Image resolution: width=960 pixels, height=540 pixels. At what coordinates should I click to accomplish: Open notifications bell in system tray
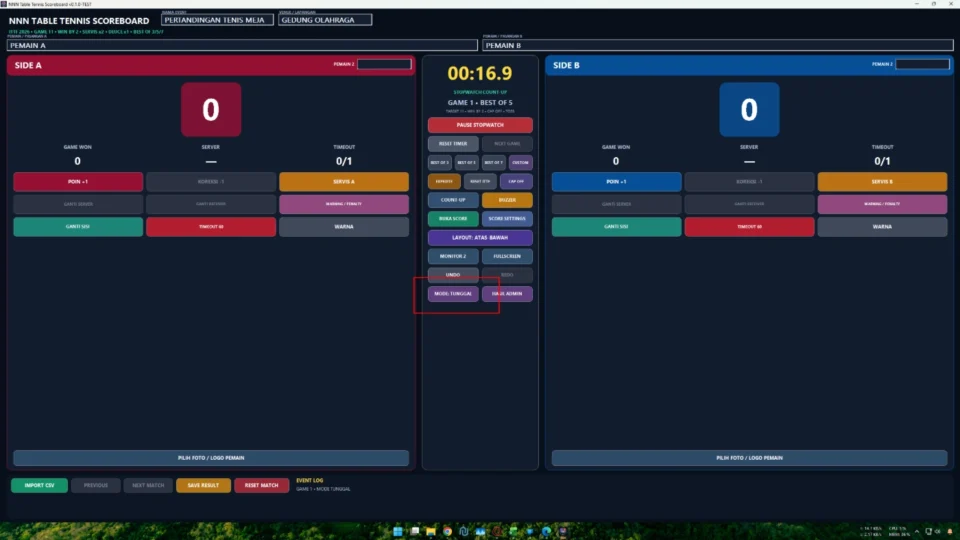[x=950, y=531]
